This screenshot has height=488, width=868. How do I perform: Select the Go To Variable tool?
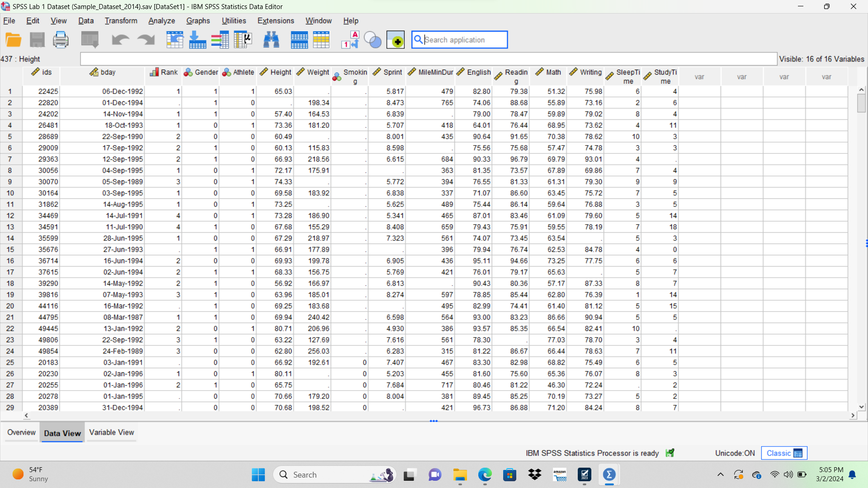[x=198, y=39]
